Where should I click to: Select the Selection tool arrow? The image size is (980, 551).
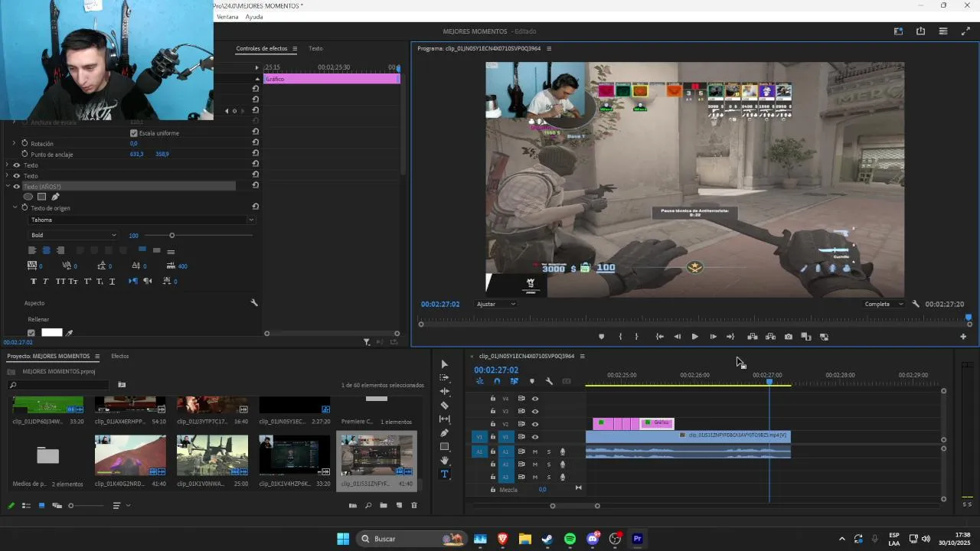pyautogui.click(x=444, y=364)
